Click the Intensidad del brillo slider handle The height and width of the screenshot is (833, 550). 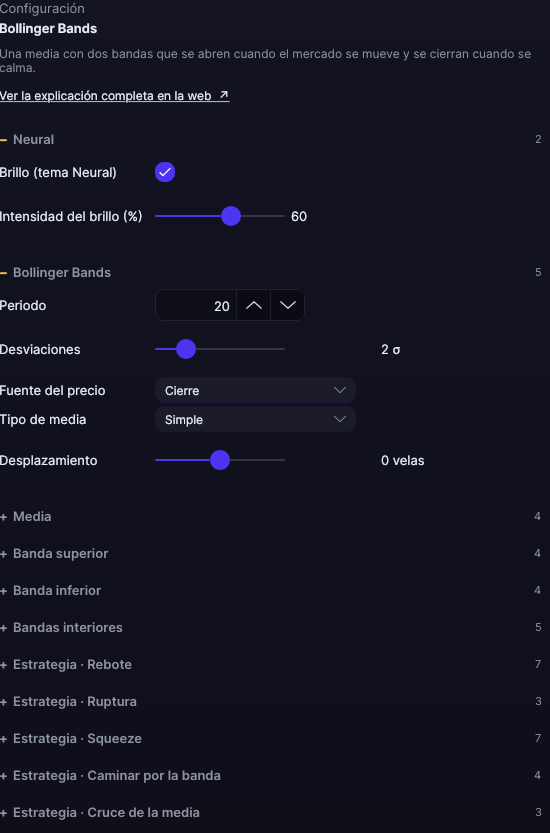coord(231,216)
